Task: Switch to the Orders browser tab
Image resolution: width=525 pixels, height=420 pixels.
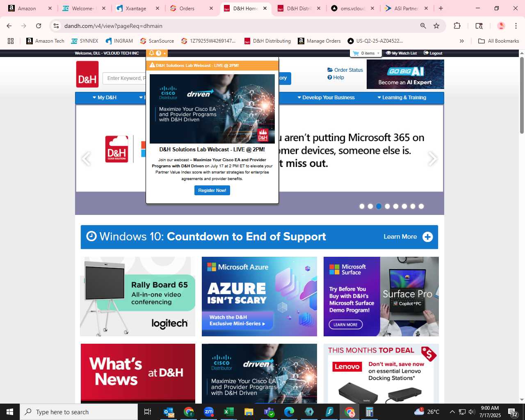Action: (192, 8)
